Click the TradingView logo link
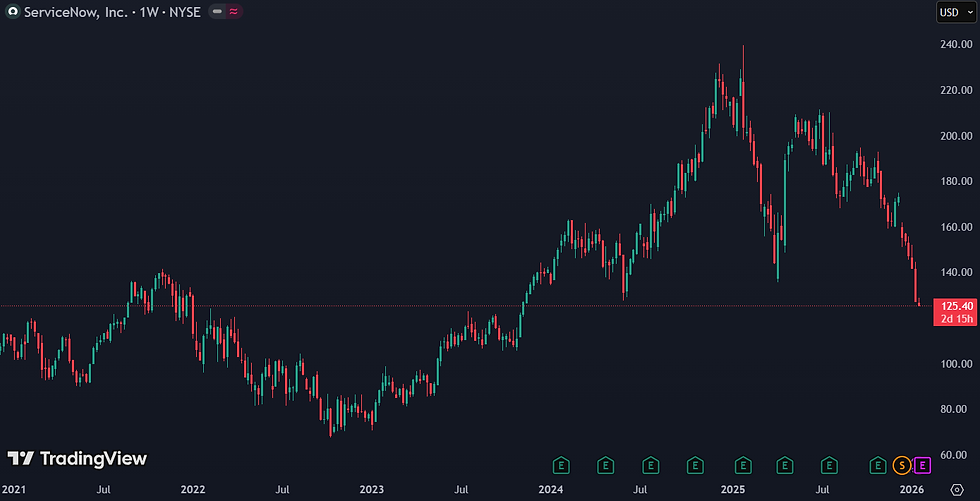 pos(77,459)
